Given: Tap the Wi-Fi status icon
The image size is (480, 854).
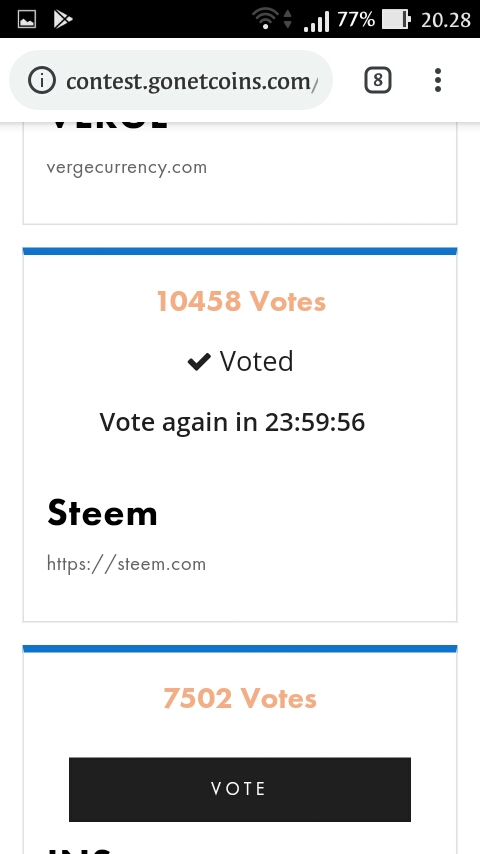Looking at the screenshot, I should [266, 20].
